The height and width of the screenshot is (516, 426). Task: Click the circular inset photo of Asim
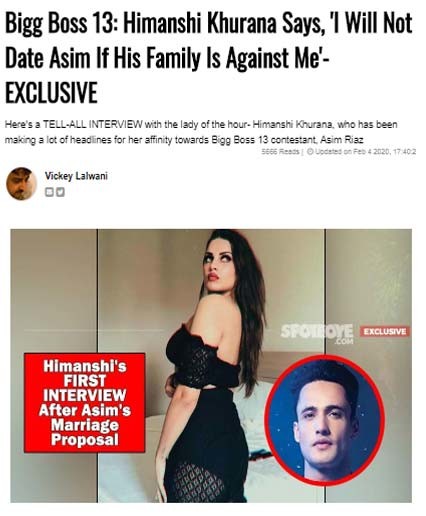pyautogui.click(x=325, y=420)
